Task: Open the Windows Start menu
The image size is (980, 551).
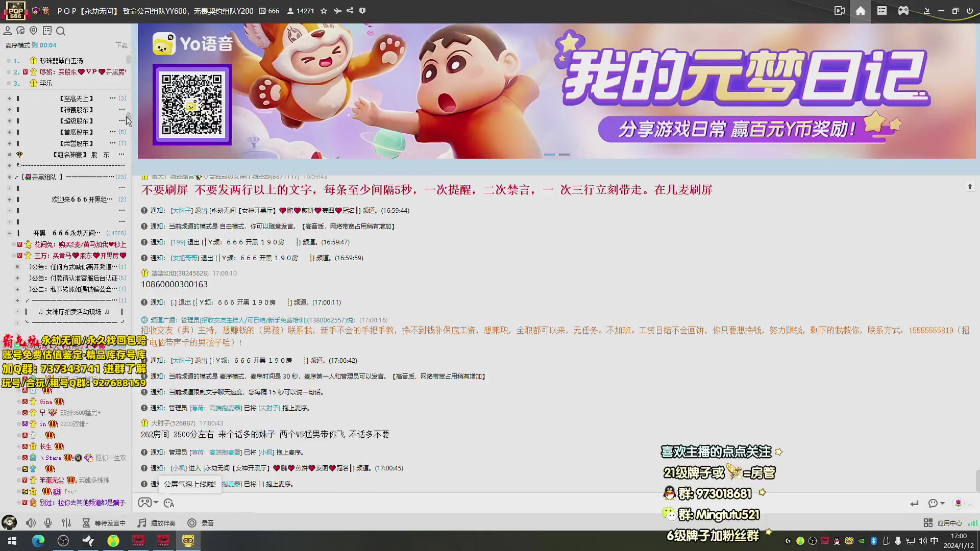Action: coord(12,541)
